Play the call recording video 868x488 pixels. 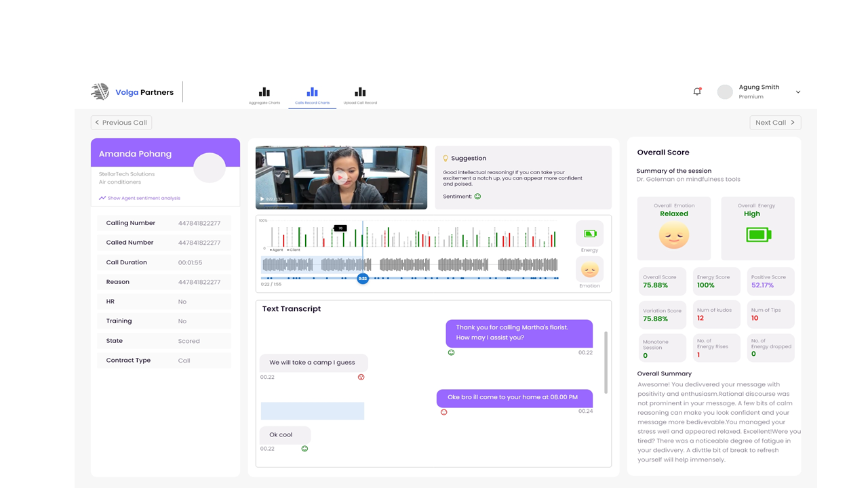pos(340,178)
